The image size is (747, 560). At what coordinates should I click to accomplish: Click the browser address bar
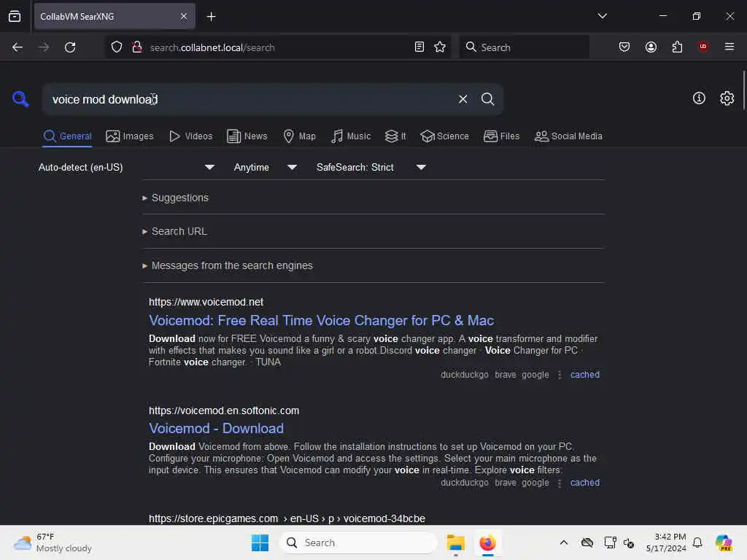[x=279, y=47]
